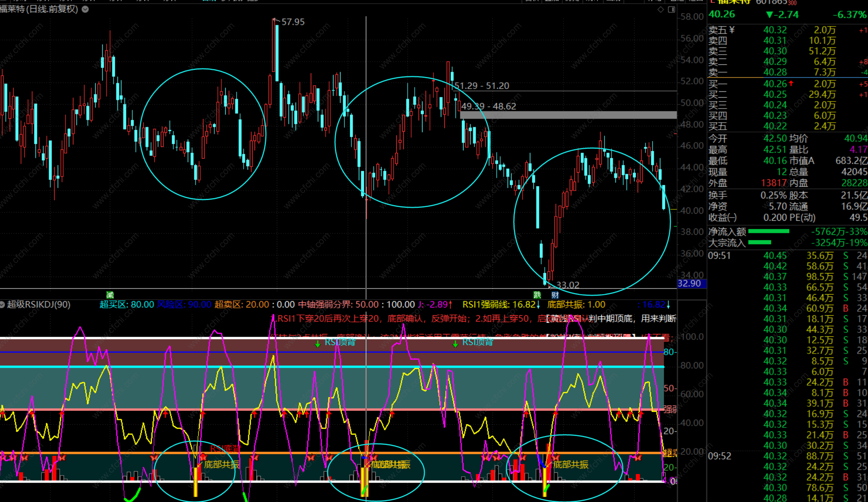Click the ¥ symbol next to 卖五
Image resolution: width=868 pixels, height=502 pixels.
click(732, 30)
